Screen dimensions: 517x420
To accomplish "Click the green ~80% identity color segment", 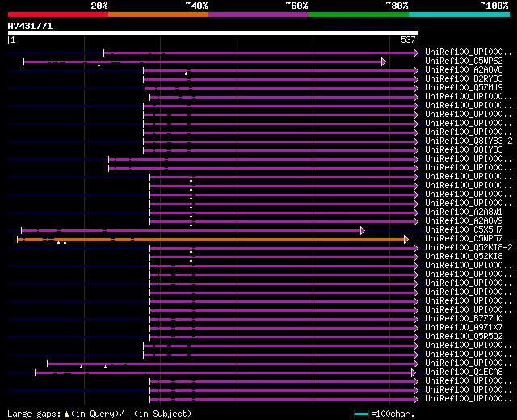I will click(359, 15).
